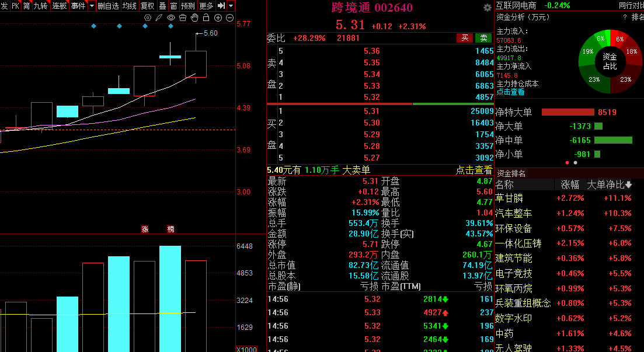Toggle 均线 moving averages
The image size is (644, 352).
(130, 6)
